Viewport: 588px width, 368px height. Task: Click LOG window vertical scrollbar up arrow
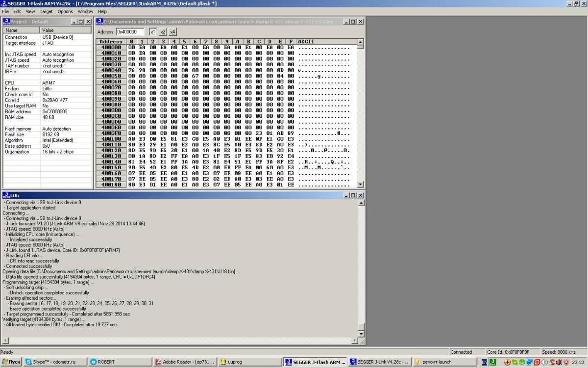coord(362,203)
